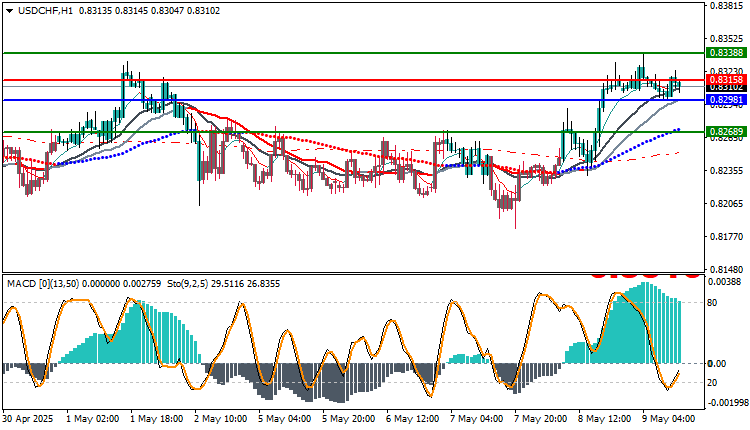Viewport: 750px width, 430px height.
Task: Click the 5 May 20:00 time label
Action: coord(349,419)
